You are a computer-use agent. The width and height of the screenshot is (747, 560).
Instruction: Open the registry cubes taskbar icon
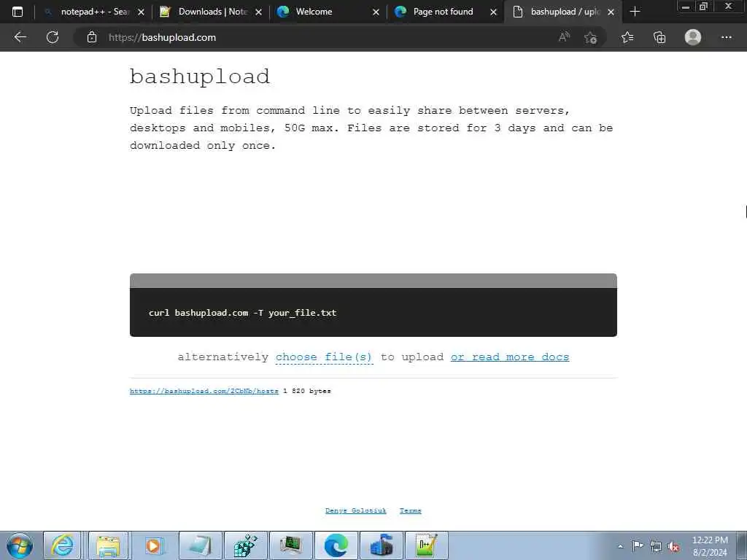coord(246,545)
